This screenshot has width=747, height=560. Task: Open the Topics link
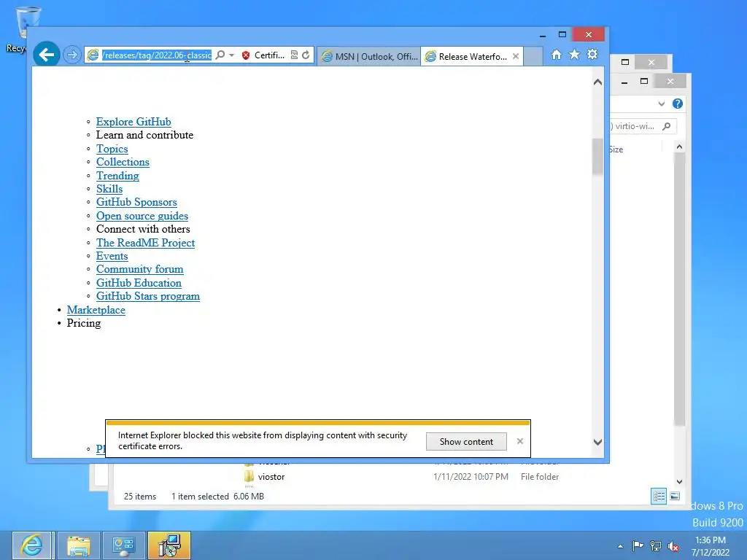click(x=112, y=149)
